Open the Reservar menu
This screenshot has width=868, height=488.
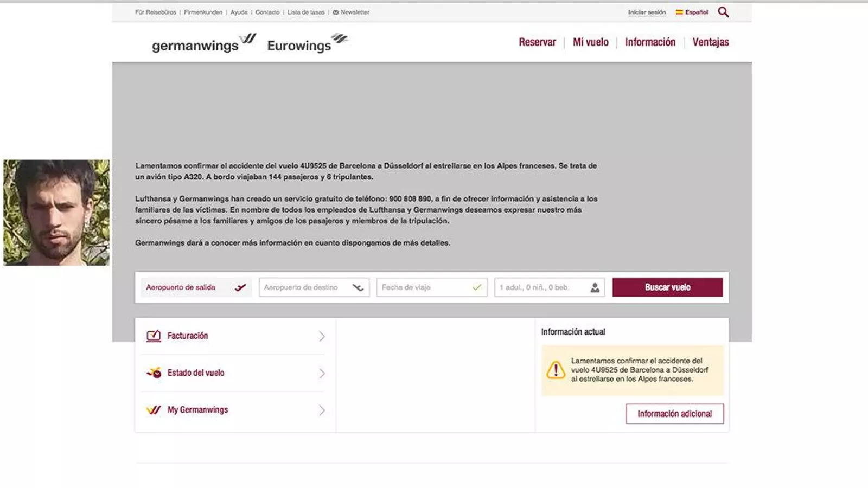tap(537, 42)
